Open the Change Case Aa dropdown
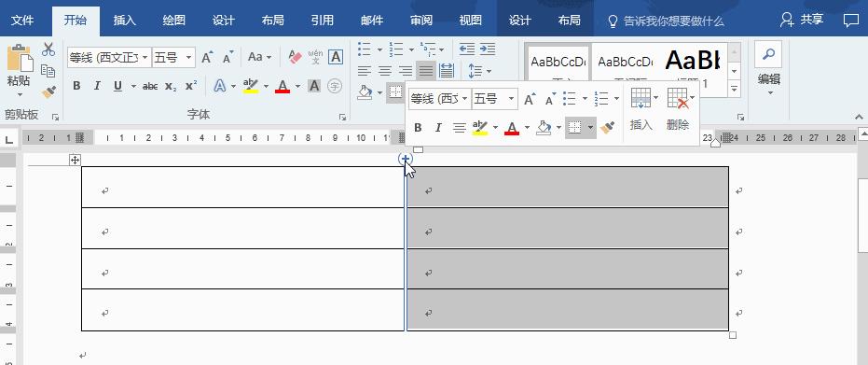 259,57
